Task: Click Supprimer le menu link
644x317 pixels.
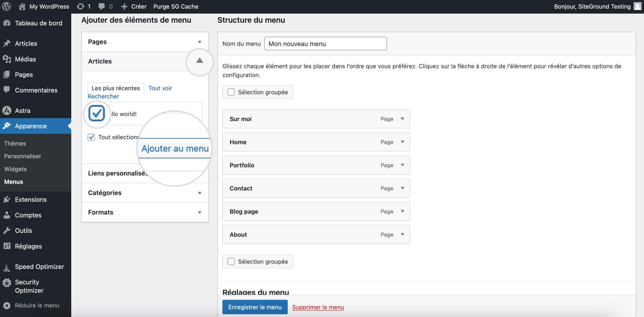Action: pos(318,307)
